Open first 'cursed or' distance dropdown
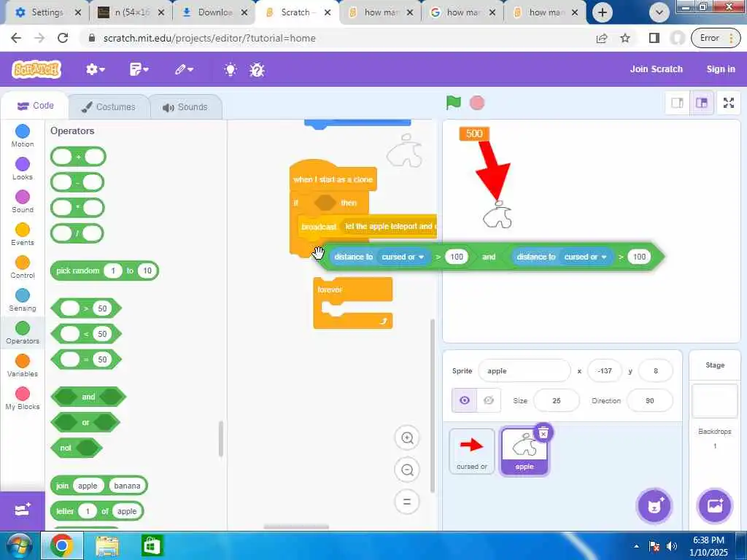Screen dimensions: 747x560 (403, 257)
